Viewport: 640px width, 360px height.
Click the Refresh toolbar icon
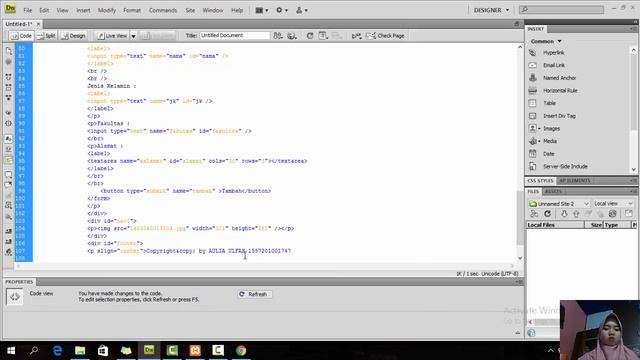pyautogui.click(x=310, y=36)
